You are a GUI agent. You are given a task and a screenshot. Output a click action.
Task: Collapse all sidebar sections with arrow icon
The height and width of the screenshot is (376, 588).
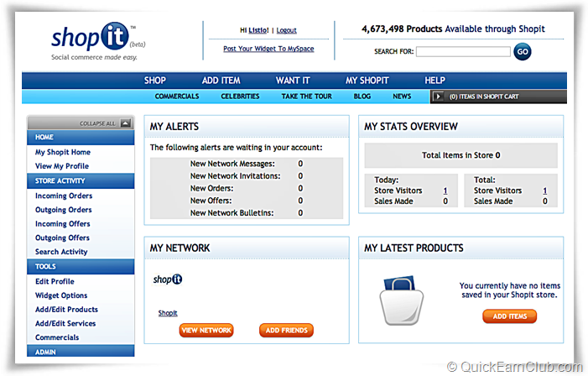coord(126,123)
